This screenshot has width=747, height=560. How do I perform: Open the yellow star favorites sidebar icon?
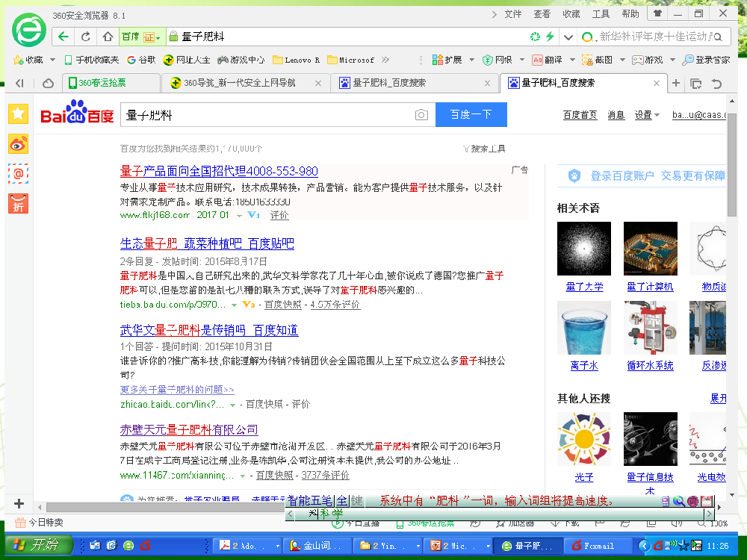click(x=18, y=113)
